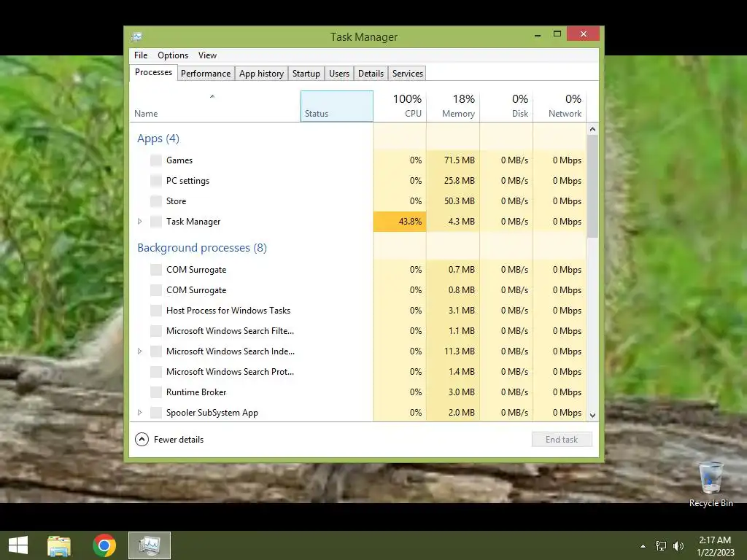Click the date 1/22/2023 in the taskbar
747x560 pixels.
716,553
